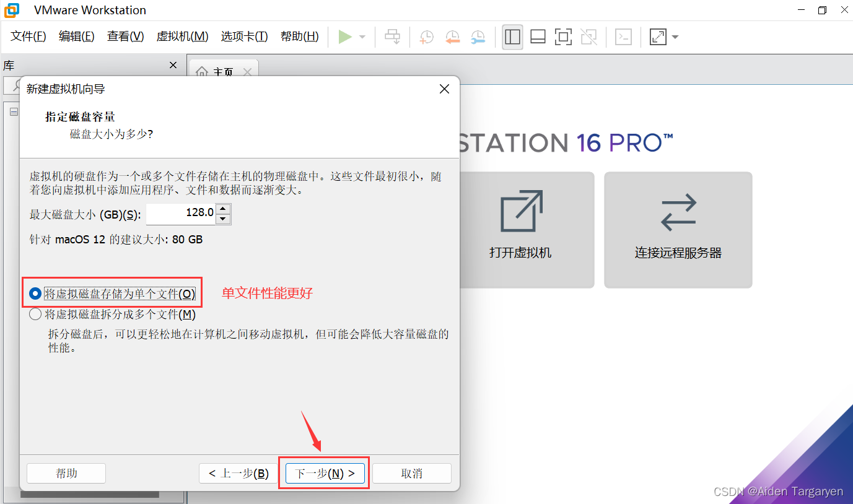Click the 连接远程服务器 tile label

tap(678, 253)
